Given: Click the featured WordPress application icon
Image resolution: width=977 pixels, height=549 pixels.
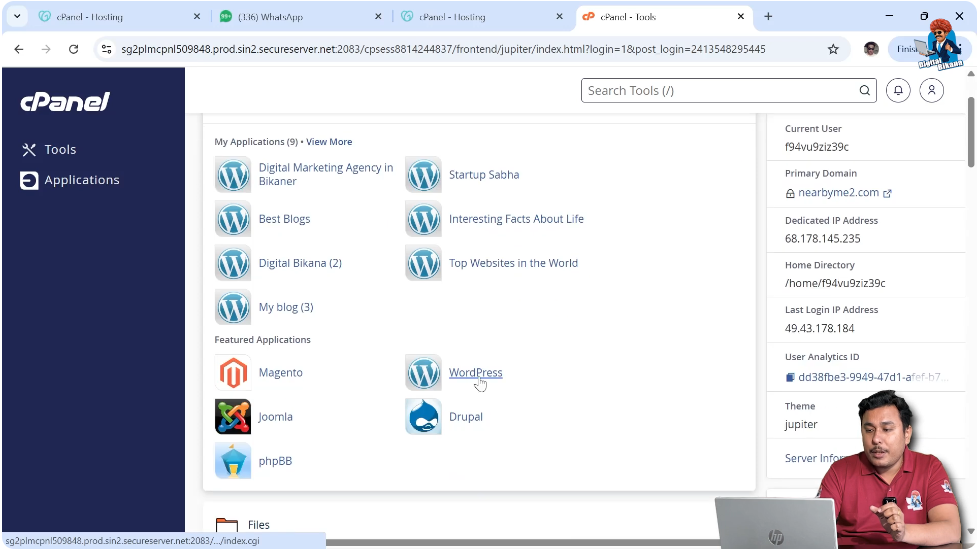Looking at the screenshot, I should point(423,373).
